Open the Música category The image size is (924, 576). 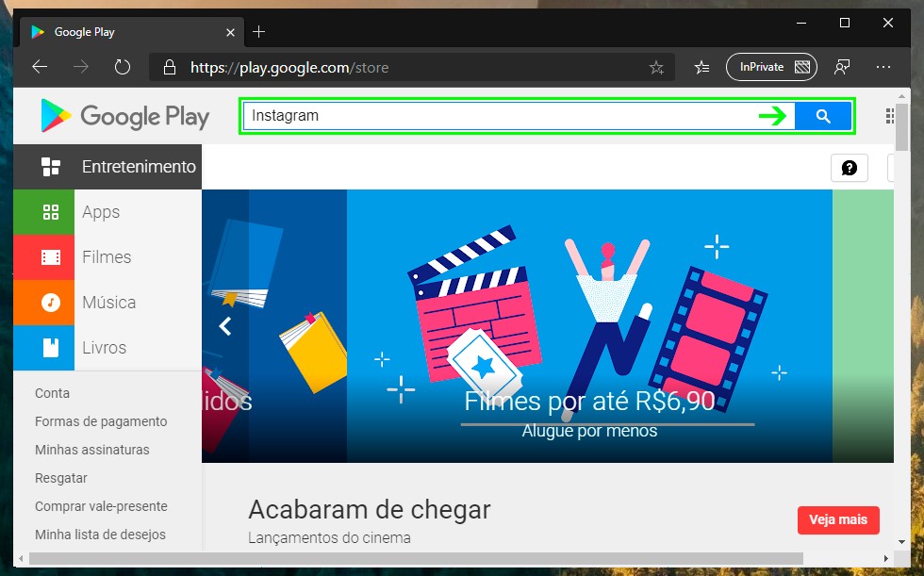pos(107,303)
